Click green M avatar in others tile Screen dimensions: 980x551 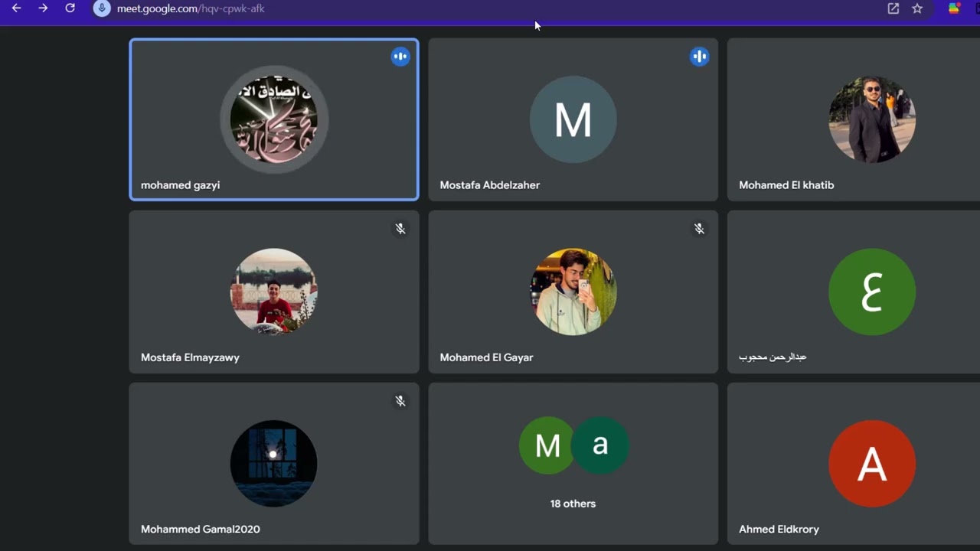click(x=547, y=445)
